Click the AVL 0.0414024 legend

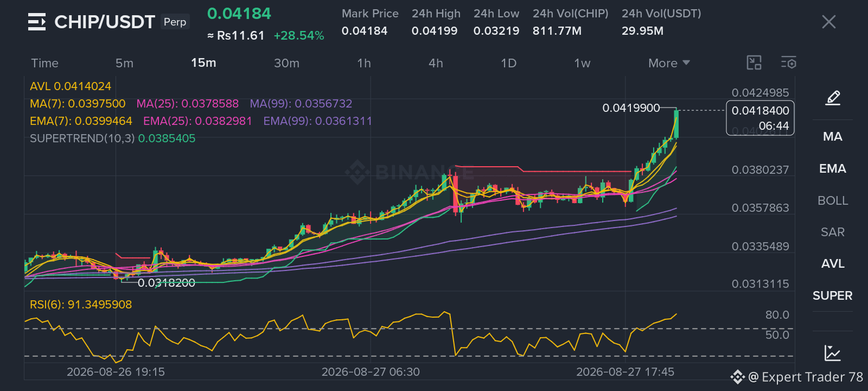coord(71,86)
